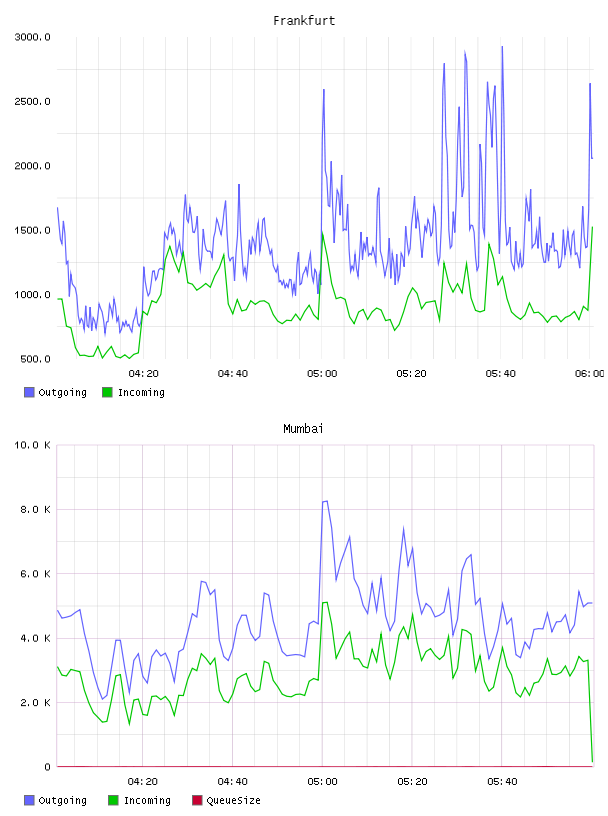Click the 4.0 K y-axis label on Mumbai
This screenshot has height=816, width=608.
click(x=35, y=639)
